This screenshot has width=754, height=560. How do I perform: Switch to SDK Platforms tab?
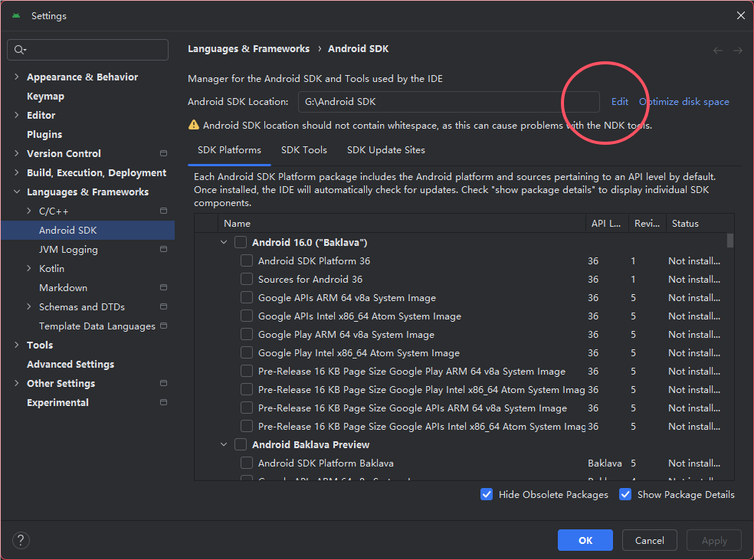[x=229, y=150]
